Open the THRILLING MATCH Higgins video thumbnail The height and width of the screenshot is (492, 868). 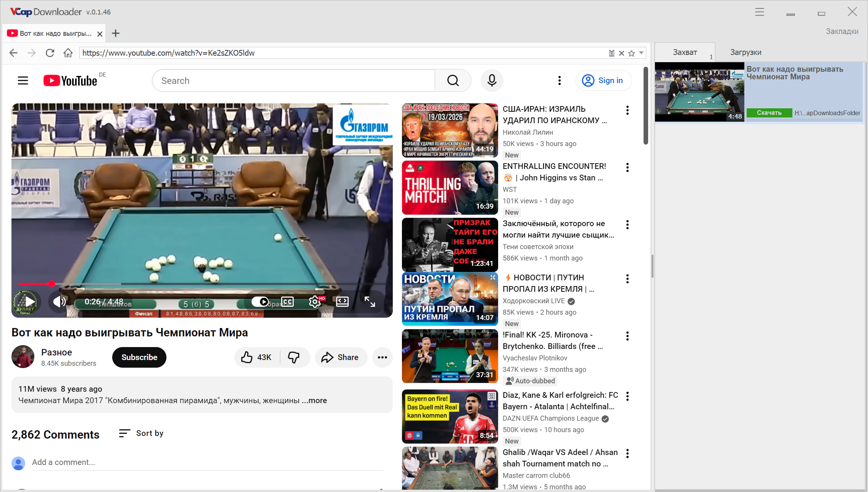click(450, 188)
